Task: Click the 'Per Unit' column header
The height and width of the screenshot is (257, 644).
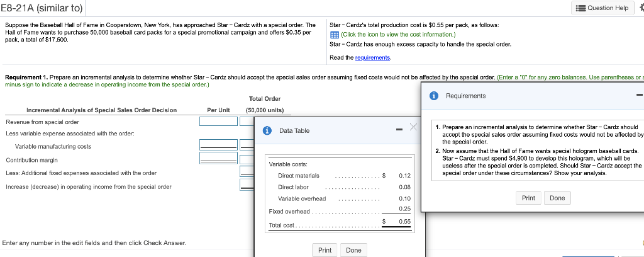Action: pos(218,110)
